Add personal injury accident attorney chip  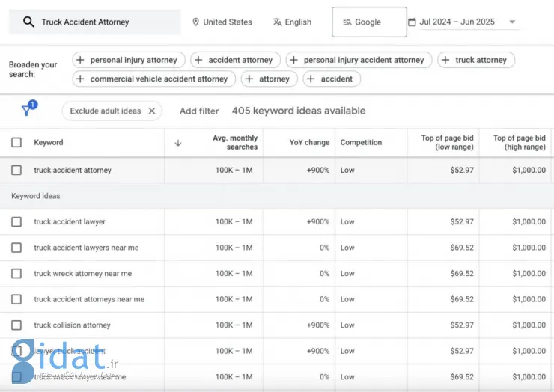pos(359,60)
